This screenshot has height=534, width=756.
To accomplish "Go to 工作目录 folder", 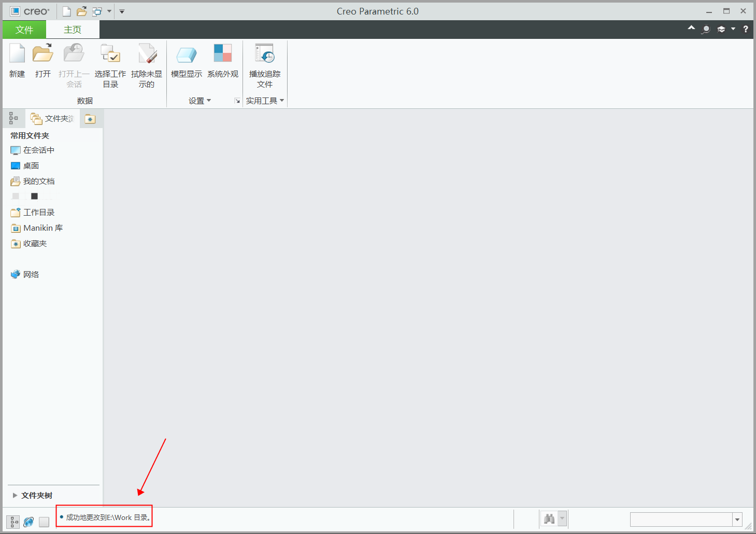I will 33,213.
